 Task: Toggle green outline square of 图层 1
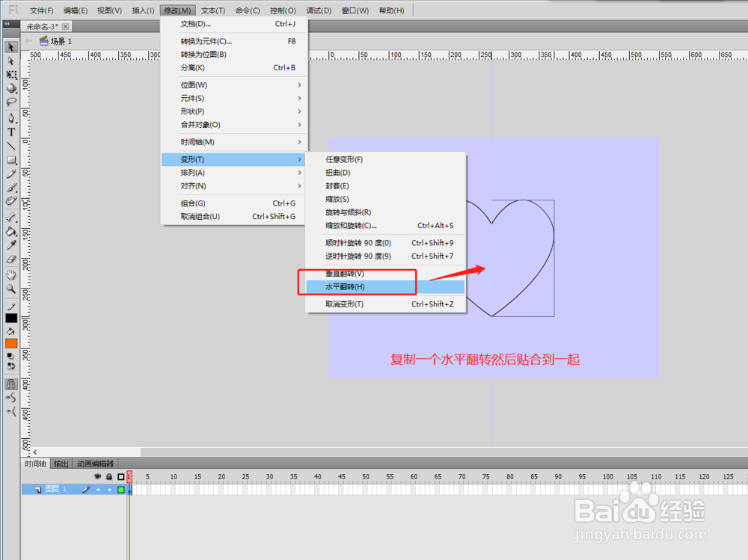120,490
